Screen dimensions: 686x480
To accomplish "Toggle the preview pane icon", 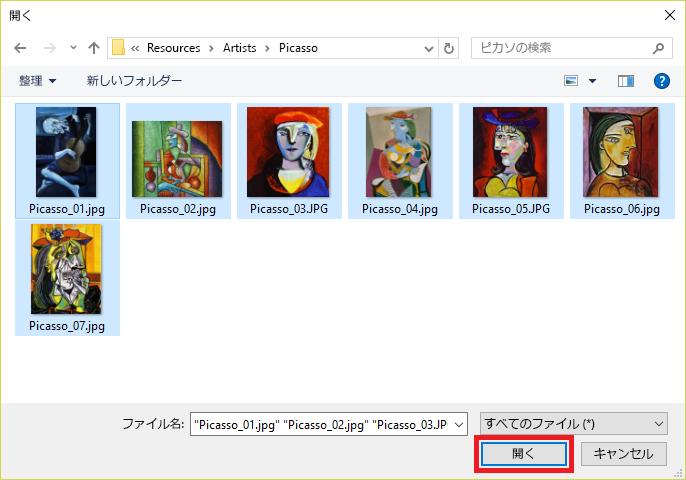I will [x=626, y=81].
